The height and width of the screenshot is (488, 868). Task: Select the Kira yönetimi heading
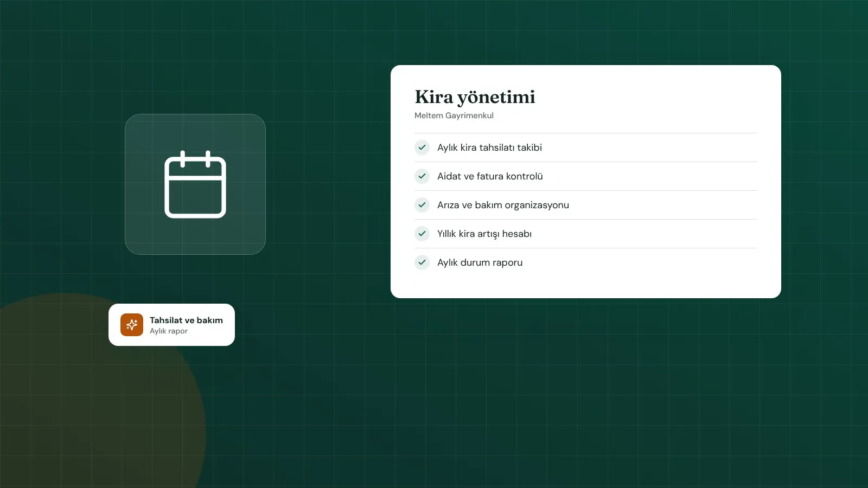475,97
